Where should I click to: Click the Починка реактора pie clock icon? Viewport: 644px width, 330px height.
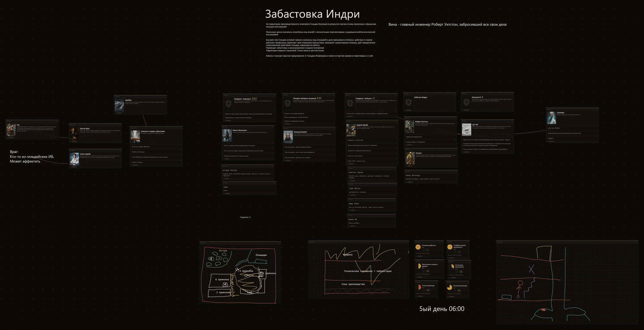coord(450,287)
